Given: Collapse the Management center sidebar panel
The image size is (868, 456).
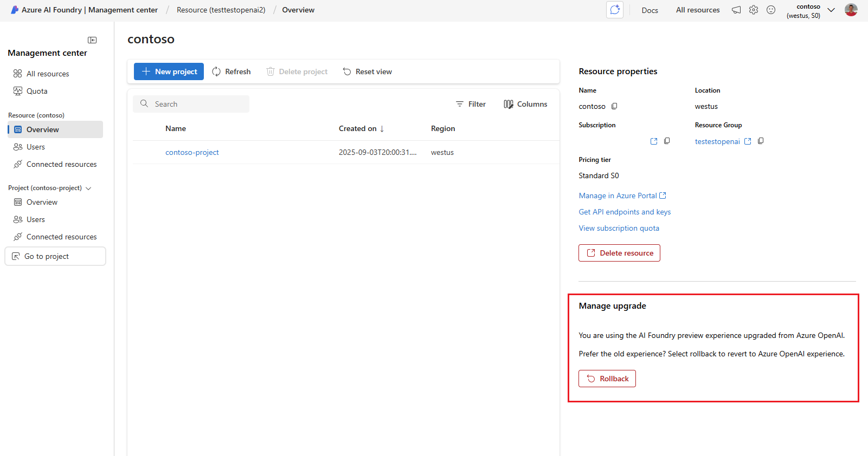Looking at the screenshot, I should pyautogui.click(x=92, y=40).
